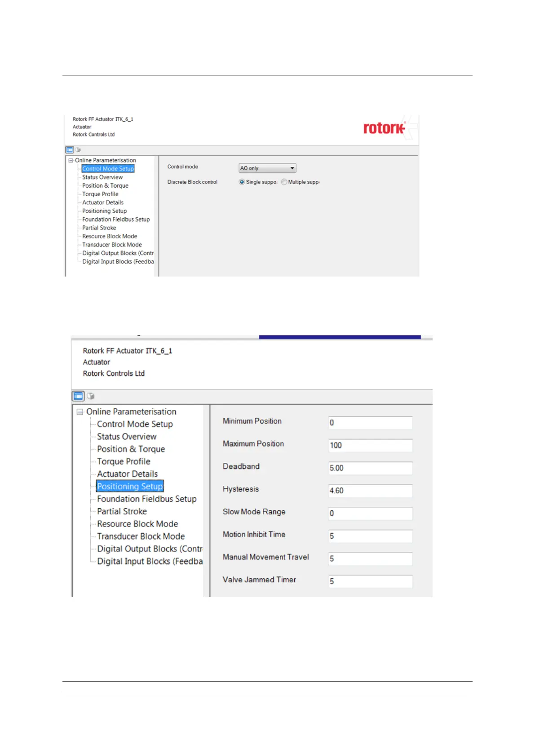The height and width of the screenshot is (756, 535).
Task: Click the Deadband field showing 5.00
Action: click(371, 468)
